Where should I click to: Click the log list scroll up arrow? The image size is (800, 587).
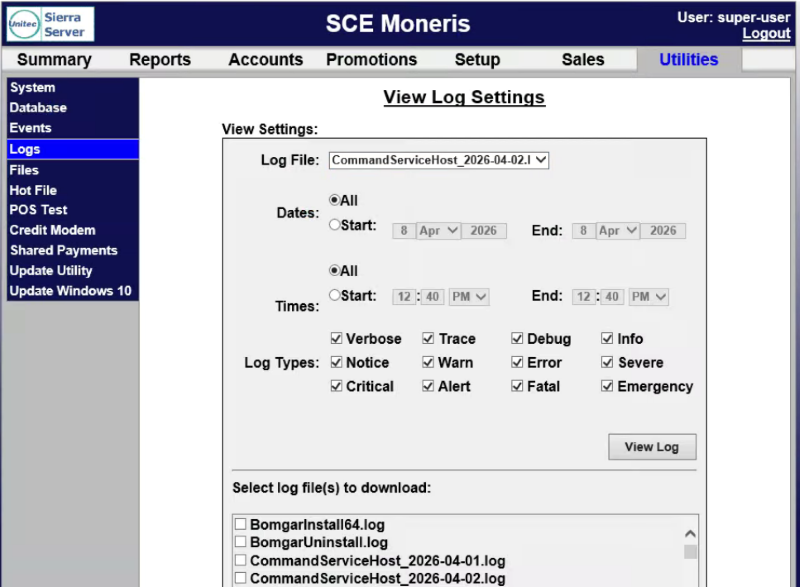click(x=690, y=533)
